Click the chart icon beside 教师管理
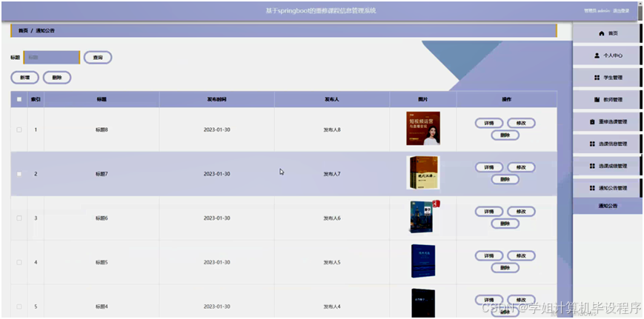Image resolution: width=644 pixels, height=319 pixels. coord(597,100)
